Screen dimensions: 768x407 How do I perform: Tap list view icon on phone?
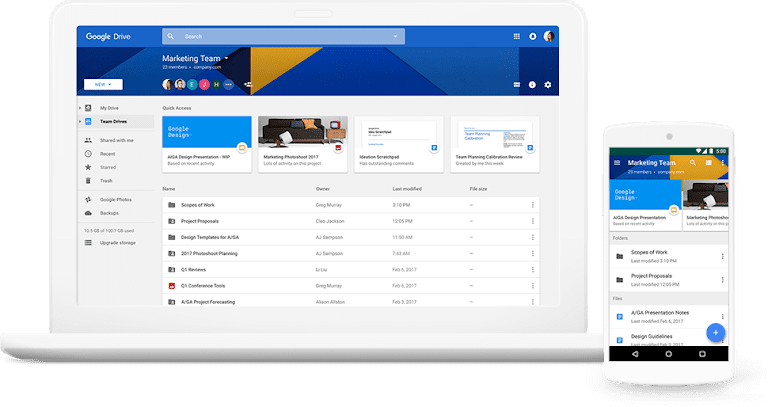(708, 163)
